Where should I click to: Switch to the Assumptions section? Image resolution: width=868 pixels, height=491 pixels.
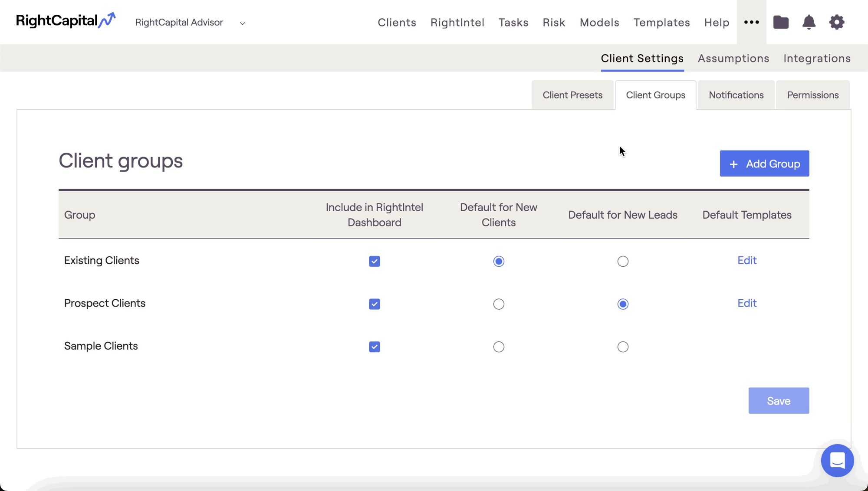click(733, 58)
